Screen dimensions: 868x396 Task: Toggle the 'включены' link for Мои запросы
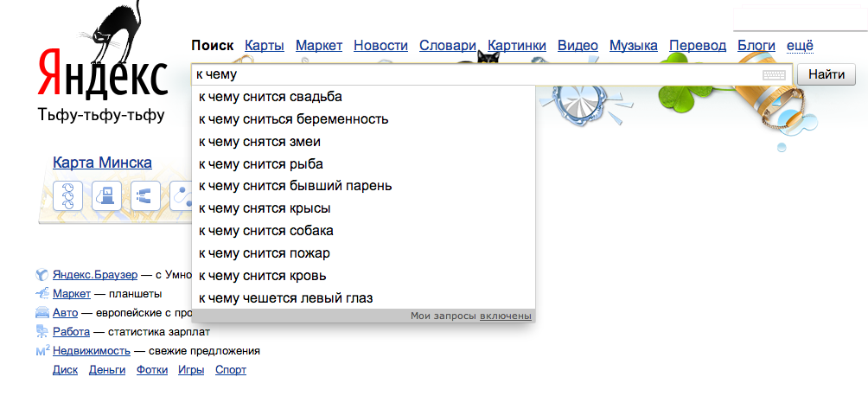[506, 316]
